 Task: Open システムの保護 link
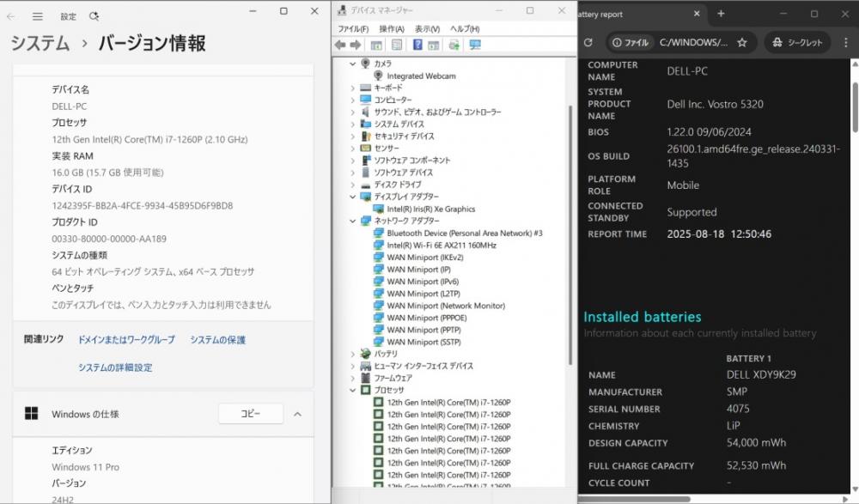pyautogui.click(x=217, y=340)
